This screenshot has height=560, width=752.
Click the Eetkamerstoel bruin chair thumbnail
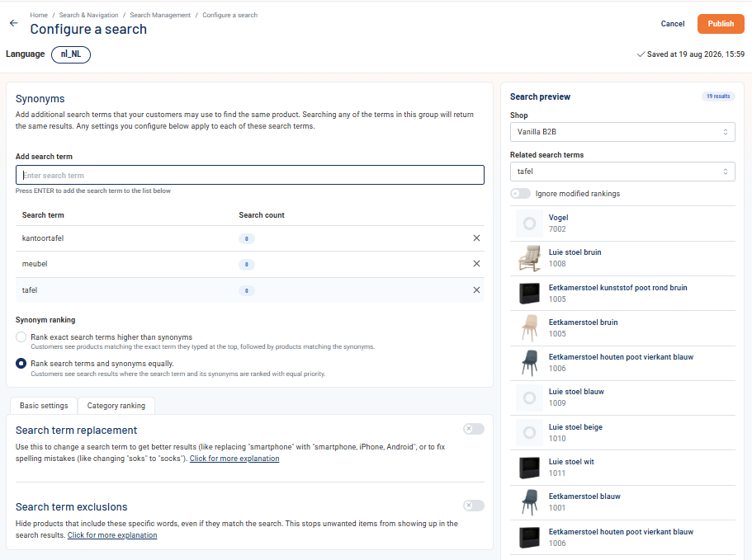tap(529, 328)
